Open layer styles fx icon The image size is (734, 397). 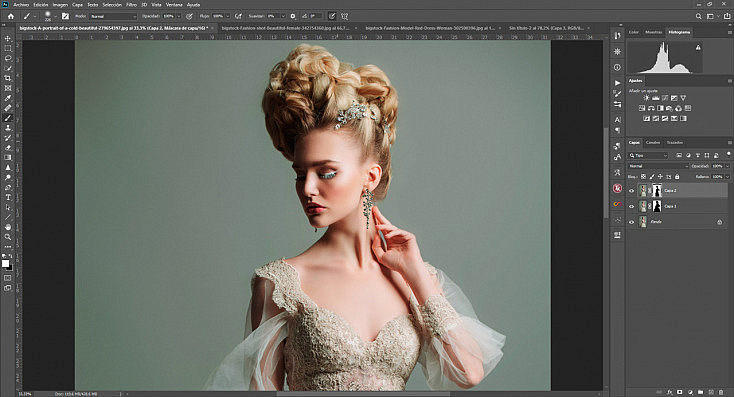[670, 392]
